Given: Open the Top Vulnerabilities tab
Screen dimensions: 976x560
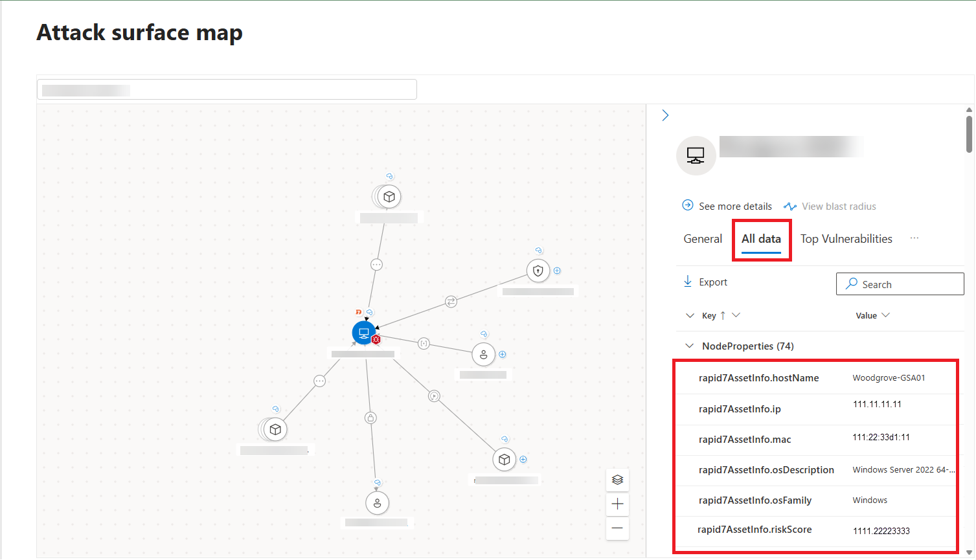Looking at the screenshot, I should pos(846,239).
